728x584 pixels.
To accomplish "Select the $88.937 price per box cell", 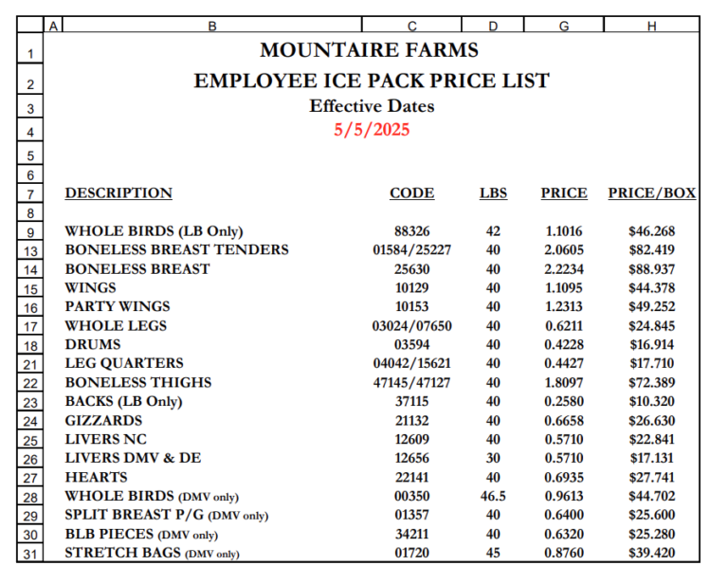I will 651,269.
